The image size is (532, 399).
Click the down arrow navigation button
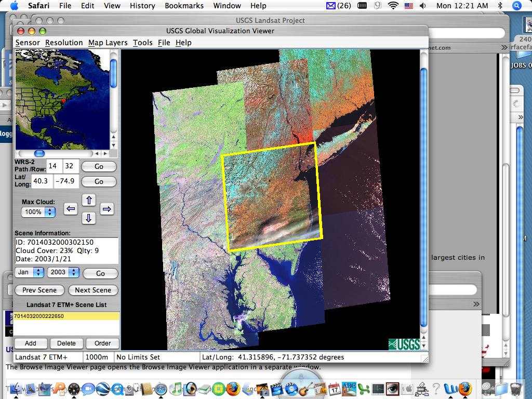point(88,218)
